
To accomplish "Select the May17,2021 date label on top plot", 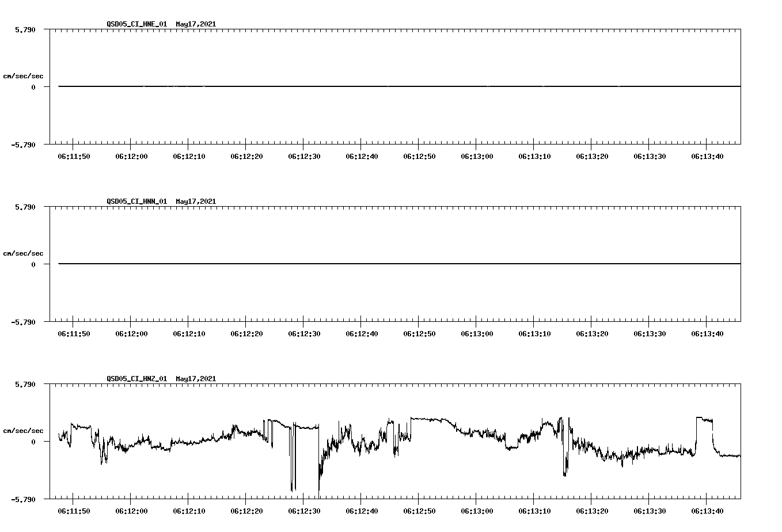I will coord(195,24).
